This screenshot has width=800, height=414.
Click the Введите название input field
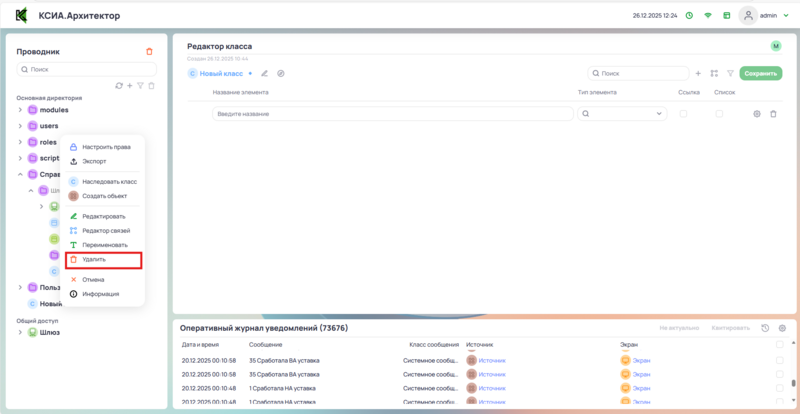pyautogui.click(x=392, y=114)
